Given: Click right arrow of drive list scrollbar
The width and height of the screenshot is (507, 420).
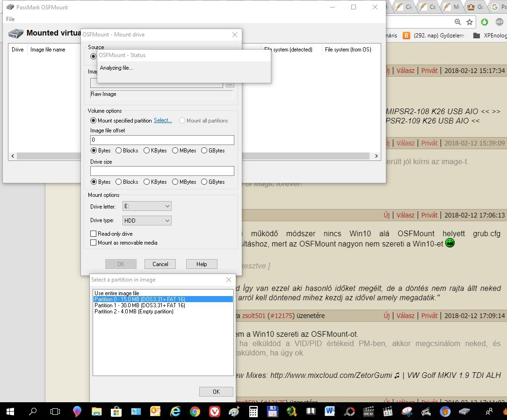Looking at the screenshot, I should coord(376,156).
